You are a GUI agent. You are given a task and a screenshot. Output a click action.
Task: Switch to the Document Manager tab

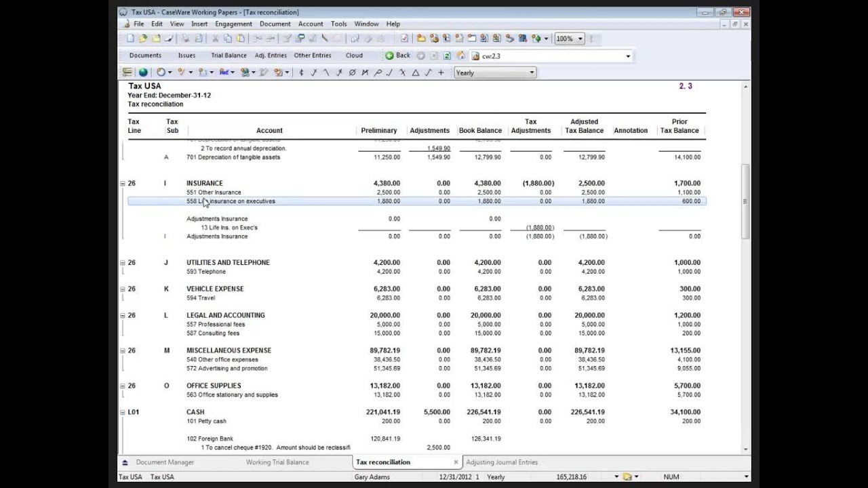coord(165,462)
